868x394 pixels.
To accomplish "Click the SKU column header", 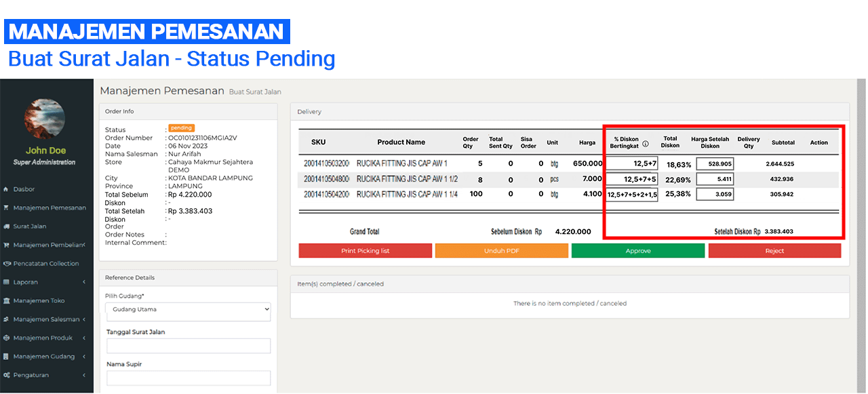I will tap(319, 142).
